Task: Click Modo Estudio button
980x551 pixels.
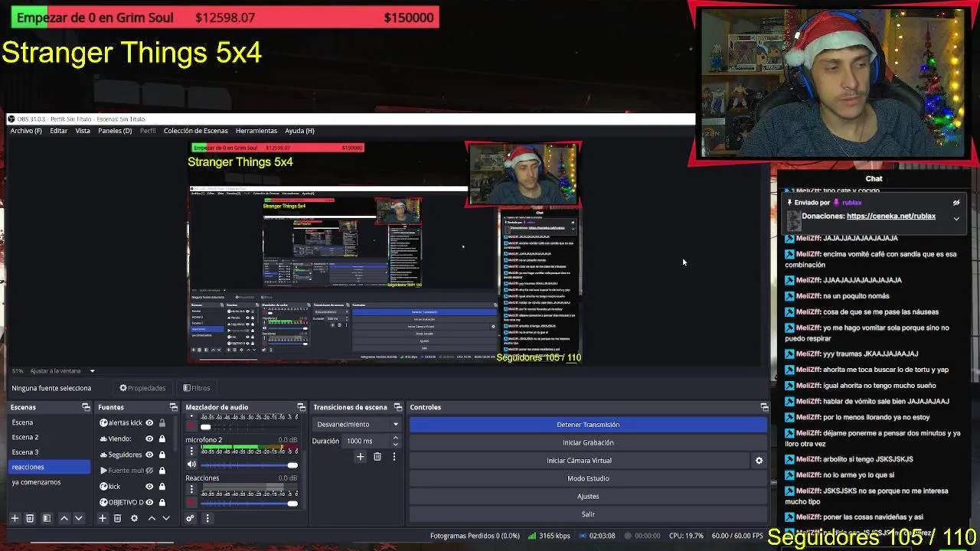Action: point(588,478)
